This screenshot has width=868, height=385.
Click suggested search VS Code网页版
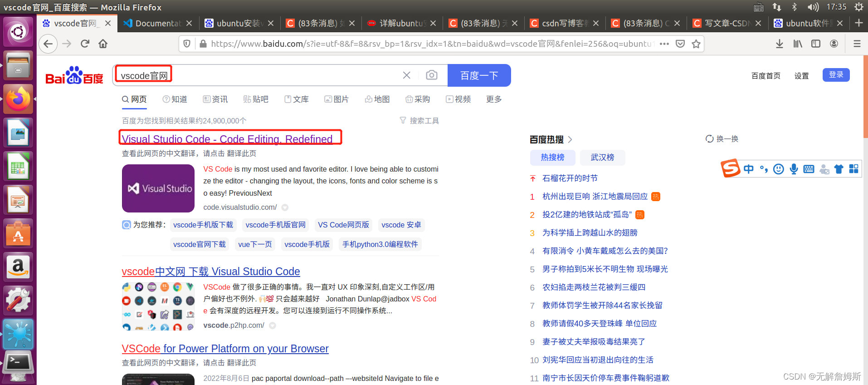pyautogui.click(x=343, y=225)
